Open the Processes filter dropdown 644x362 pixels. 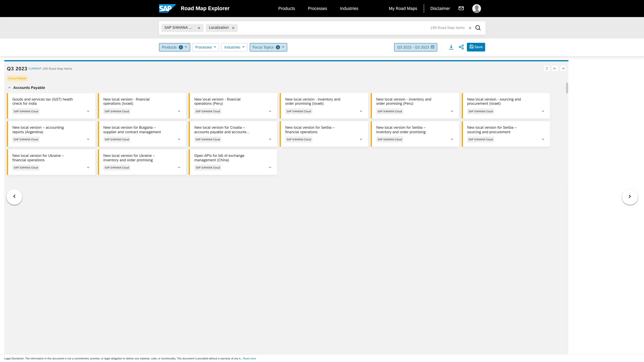coord(206,47)
